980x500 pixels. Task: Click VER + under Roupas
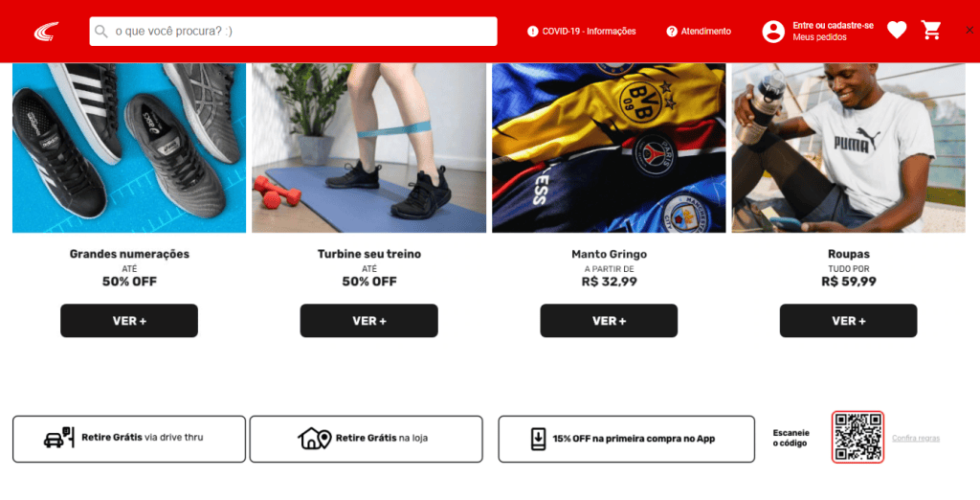(x=848, y=321)
